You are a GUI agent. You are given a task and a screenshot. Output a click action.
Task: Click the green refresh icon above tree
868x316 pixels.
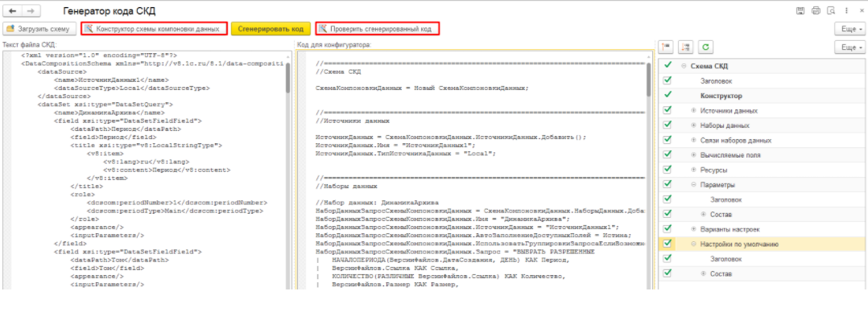click(x=705, y=47)
